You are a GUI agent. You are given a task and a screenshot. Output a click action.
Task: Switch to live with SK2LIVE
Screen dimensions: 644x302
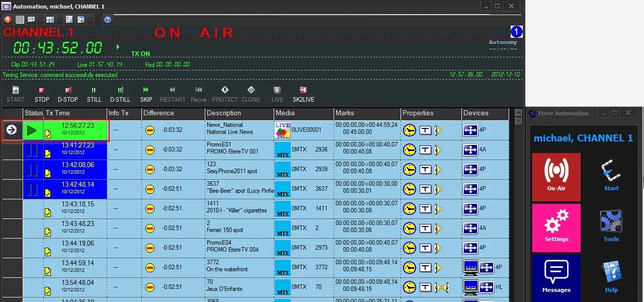pos(303,94)
